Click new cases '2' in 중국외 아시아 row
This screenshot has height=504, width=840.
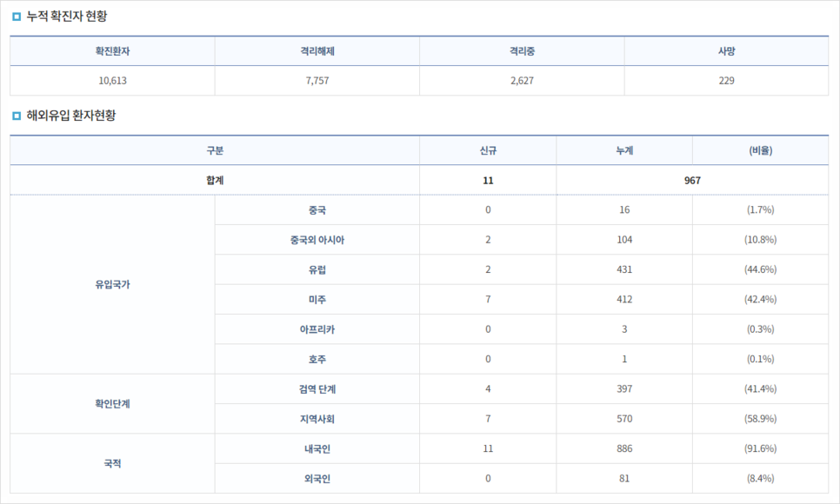click(x=488, y=240)
